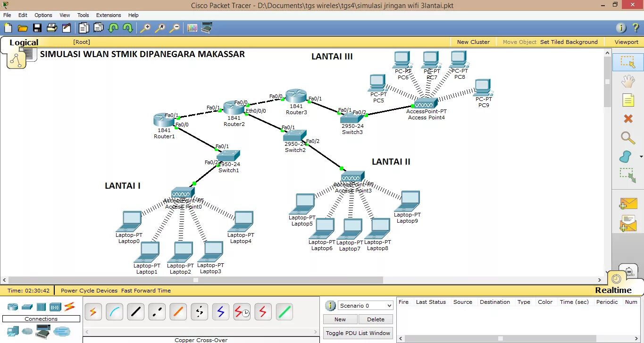644x343 pixels.
Task: Select the Connections lightning category
Action: click(x=70, y=307)
